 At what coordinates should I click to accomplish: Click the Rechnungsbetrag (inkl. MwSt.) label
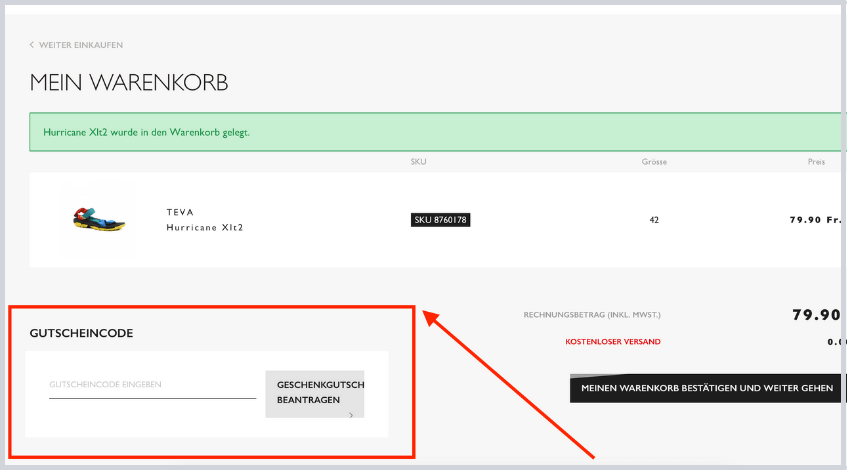coord(591,315)
